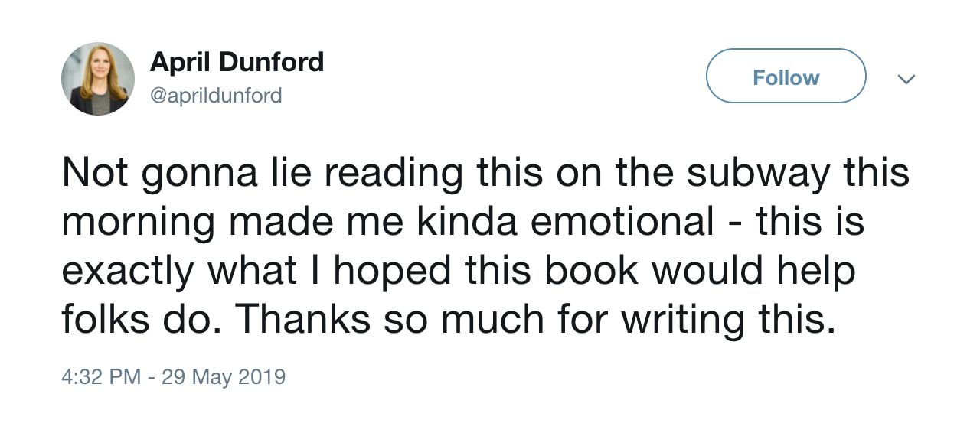Click the Follow pill-shaped control
980x446 pixels.
point(786,76)
